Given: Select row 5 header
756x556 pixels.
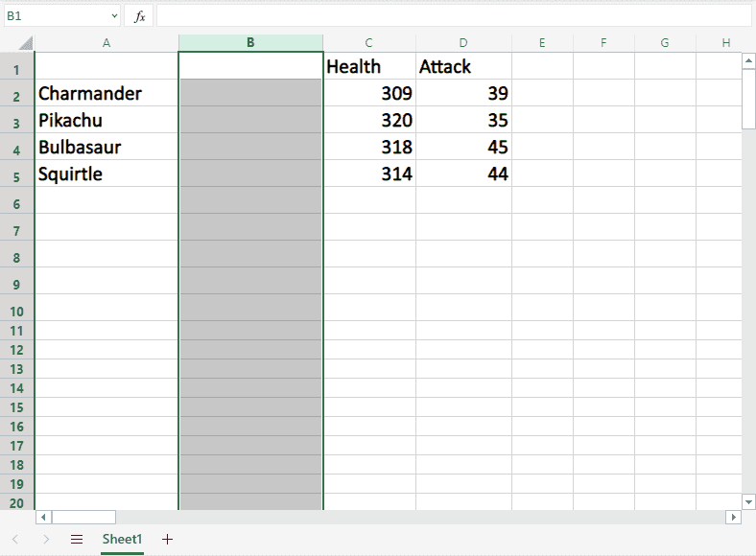Looking at the screenshot, I should pos(16,174).
